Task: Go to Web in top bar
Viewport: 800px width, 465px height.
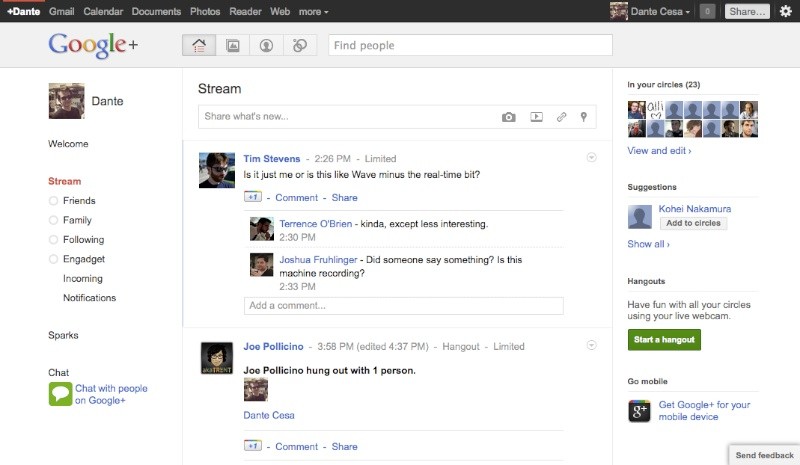Action: pyautogui.click(x=280, y=11)
